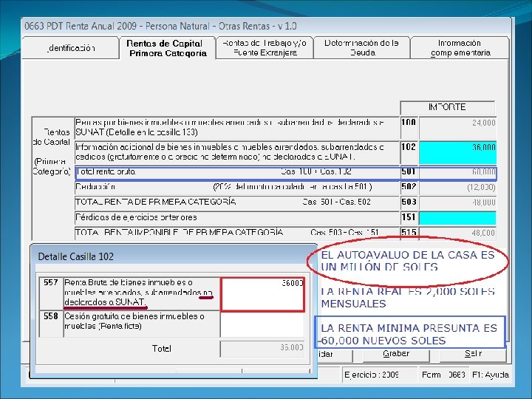Click the casilla number 100 label
The height and width of the screenshot is (399, 532).
[x=409, y=123]
